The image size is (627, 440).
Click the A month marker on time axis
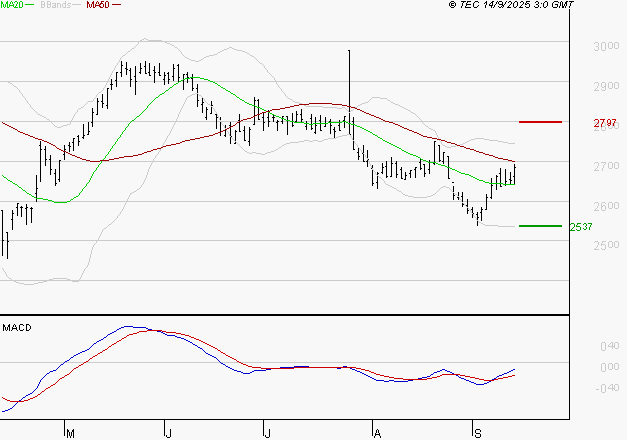point(376,433)
